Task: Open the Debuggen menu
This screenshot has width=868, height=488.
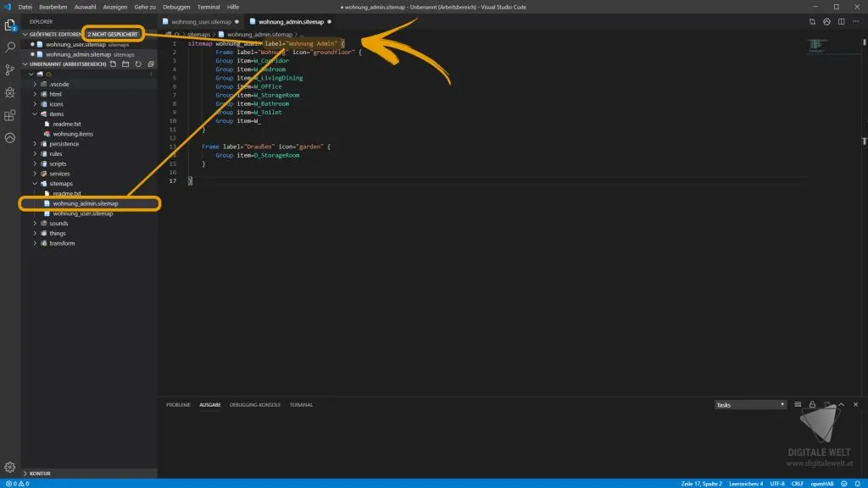Action: click(x=176, y=7)
